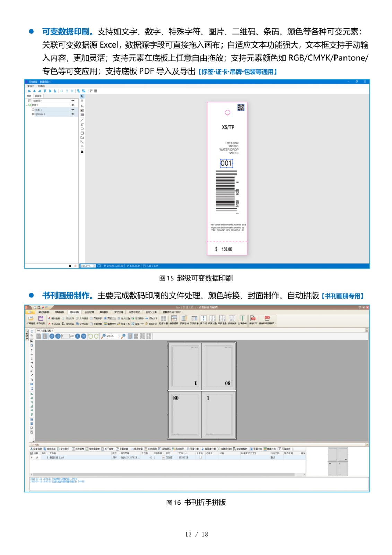
Task: Go to next page with right arrow
Action: pos(78,336)
